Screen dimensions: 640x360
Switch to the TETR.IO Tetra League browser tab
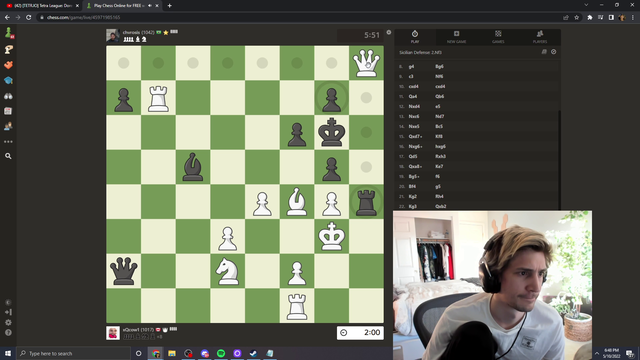(42, 6)
